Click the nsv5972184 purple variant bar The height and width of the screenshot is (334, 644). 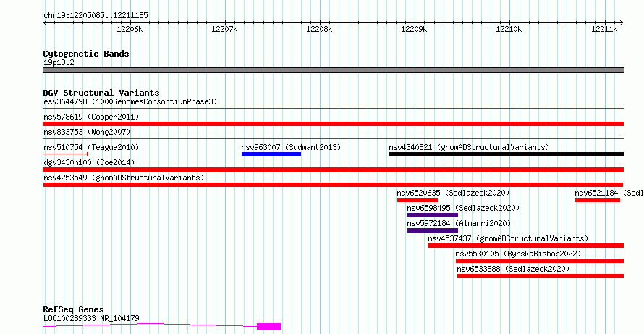pos(433,230)
